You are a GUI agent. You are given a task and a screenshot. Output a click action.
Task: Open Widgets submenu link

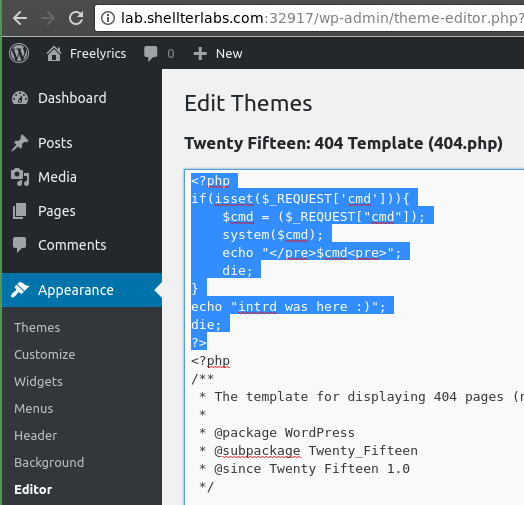(x=38, y=382)
